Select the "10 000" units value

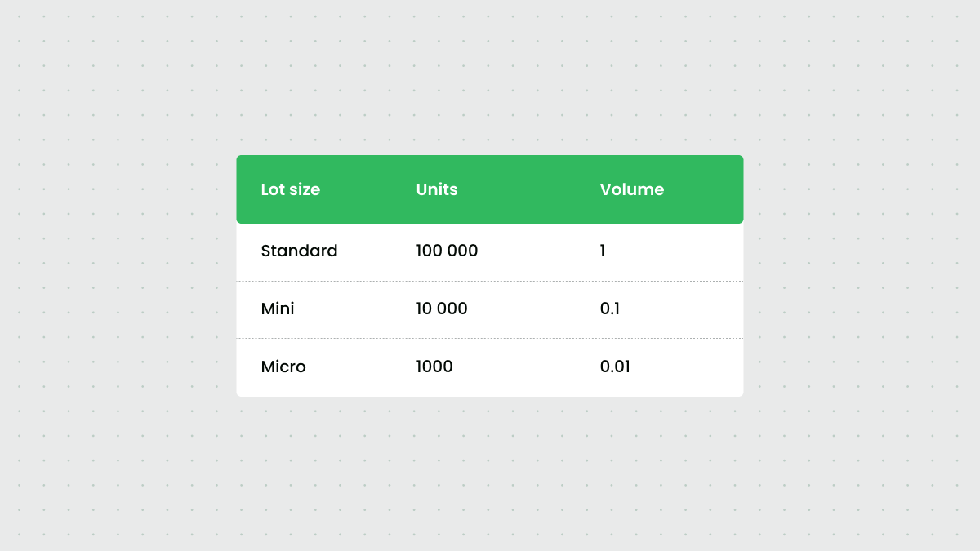click(x=442, y=309)
